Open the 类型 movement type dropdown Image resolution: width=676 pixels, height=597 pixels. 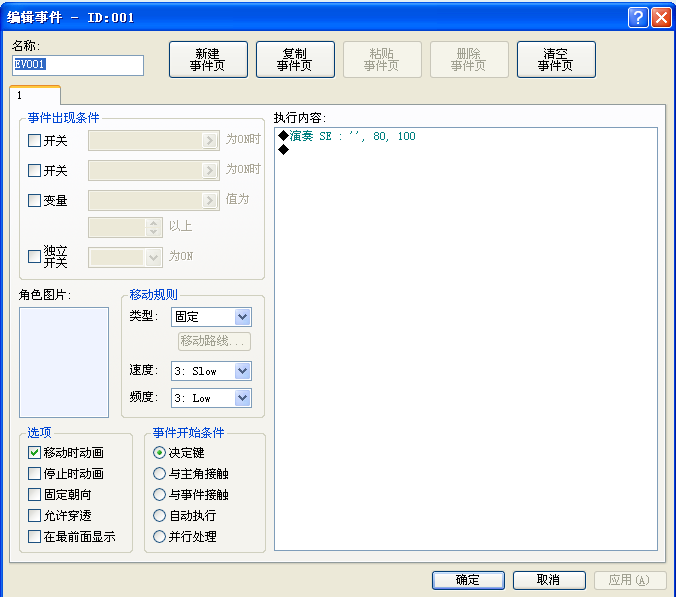(211, 317)
